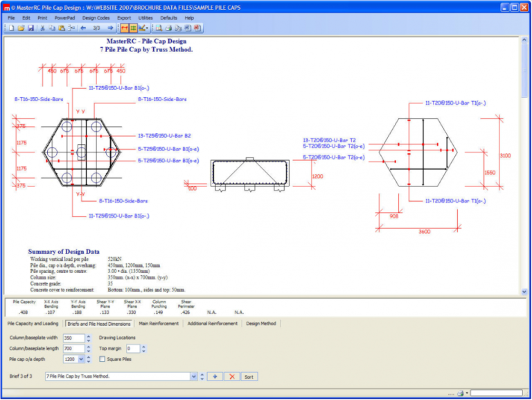Select the pencil drawing tool icon

click(141, 28)
